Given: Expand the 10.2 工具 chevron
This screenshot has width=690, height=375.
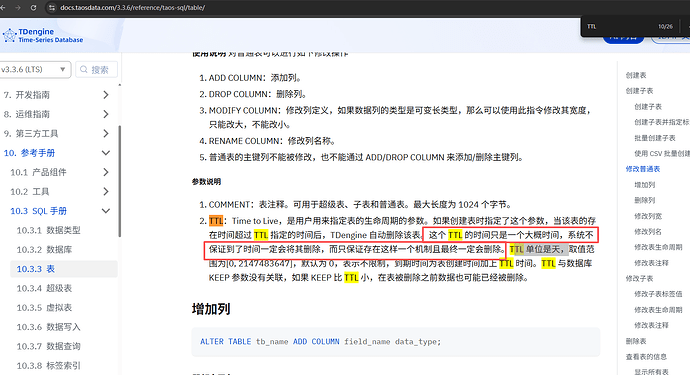Looking at the screenshot, I should click(x=106, y=191).
